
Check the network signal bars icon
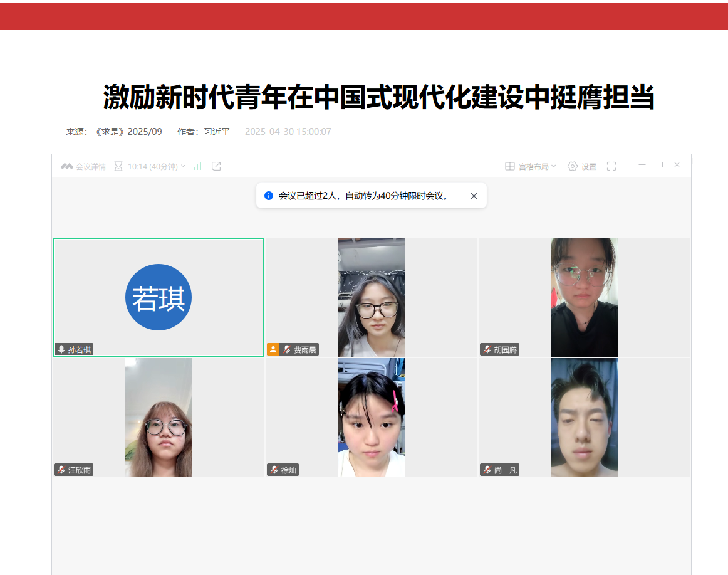click(x=197, y=166)
